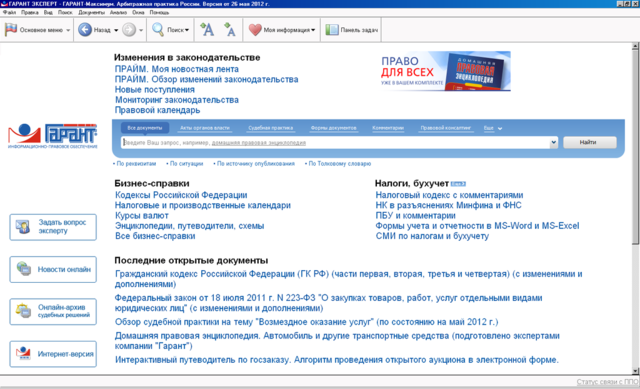Open Курсы валют link
Viewport: 640px width, 389px height.
pos(142,216)
